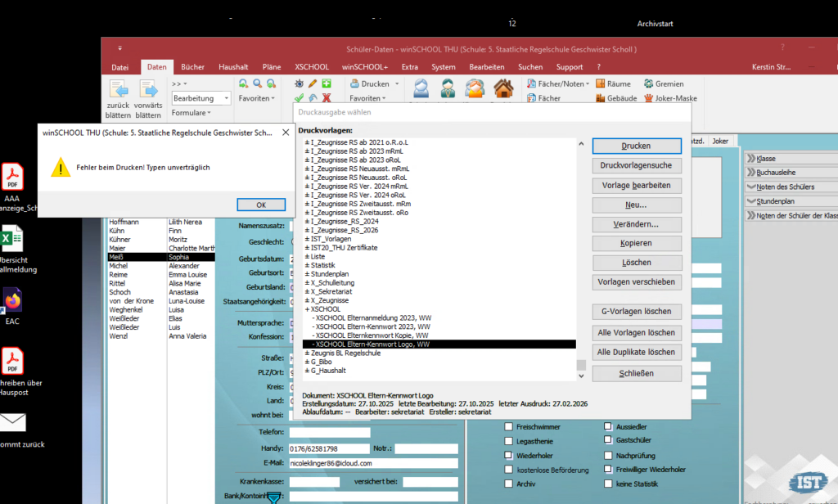838x504 pixels.
Task: Click the house icon in the ribbon
Action: [x=503, y=88]
